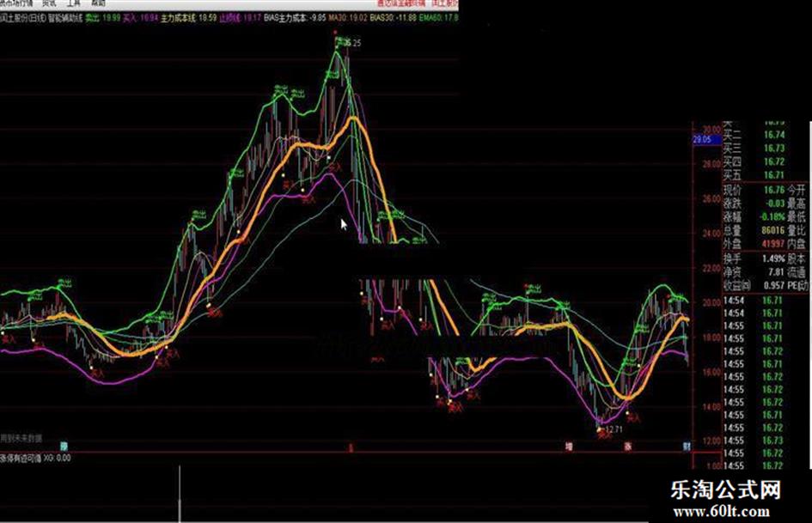
Task: Click the 买五 16.71 bid row
Action: 754,175
